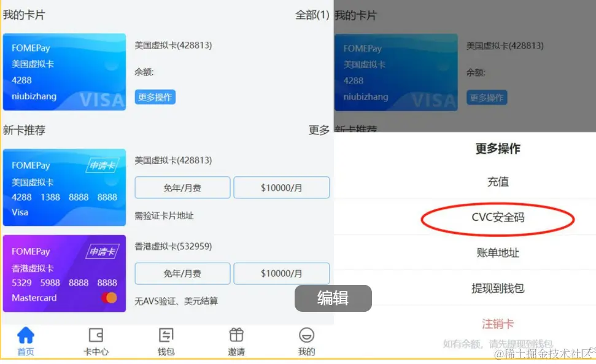Open the 美国虚拟卡 4288 1388 application card

pos(64,187)
